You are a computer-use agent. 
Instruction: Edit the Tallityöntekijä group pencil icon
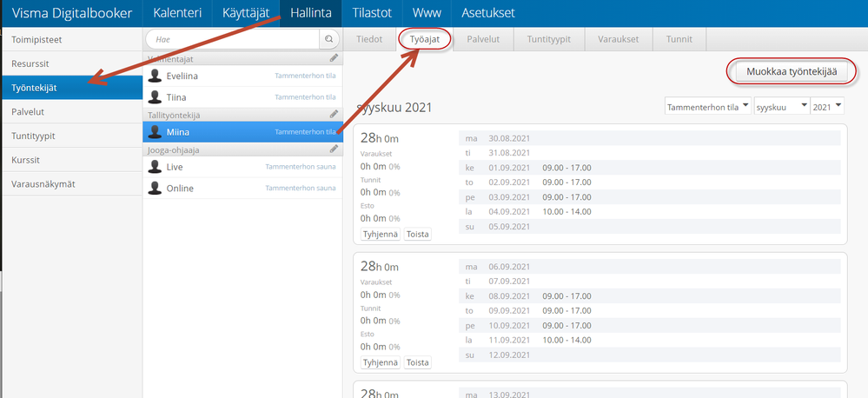point(334,114)
